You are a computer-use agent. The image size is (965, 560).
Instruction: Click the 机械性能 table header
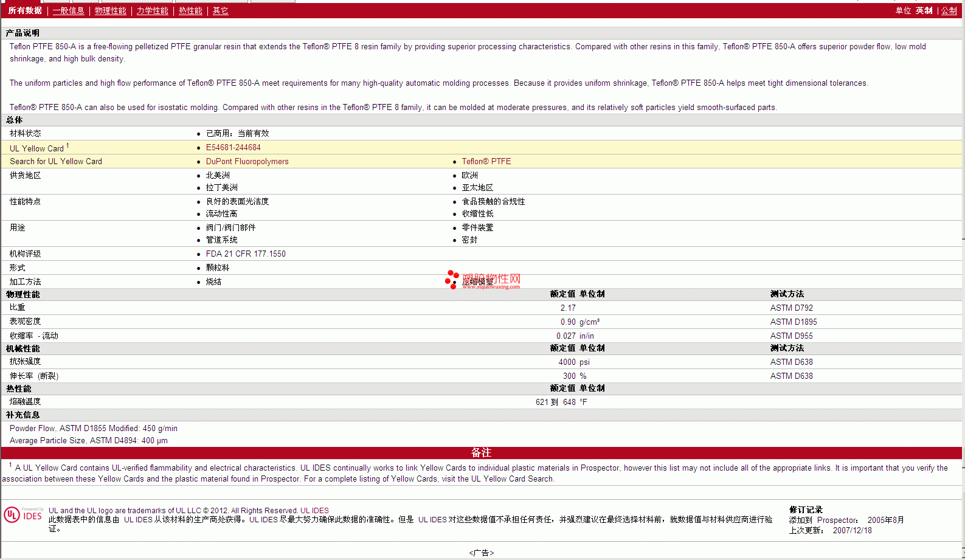coord(22,348)
